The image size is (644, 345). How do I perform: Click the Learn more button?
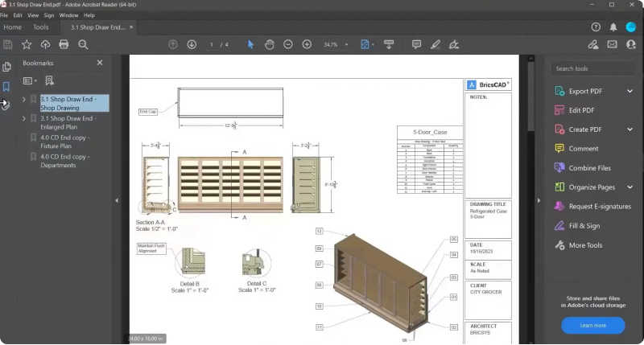592,325
